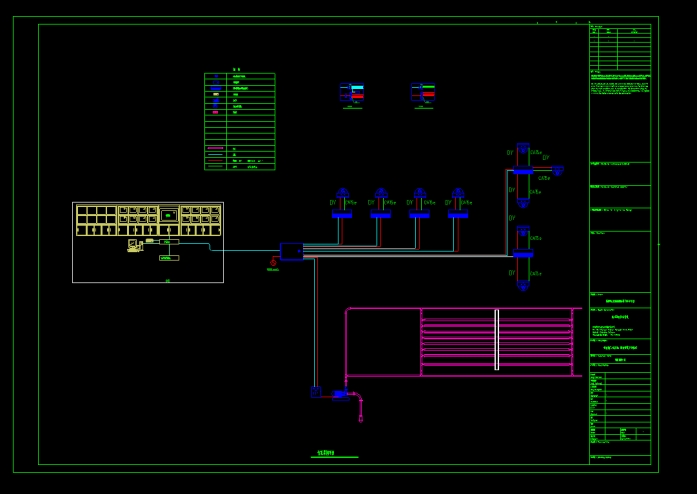697x494 pixels.
Task: Select the leftmost dome camera symbol in the row
Action: tap(342, 193)
